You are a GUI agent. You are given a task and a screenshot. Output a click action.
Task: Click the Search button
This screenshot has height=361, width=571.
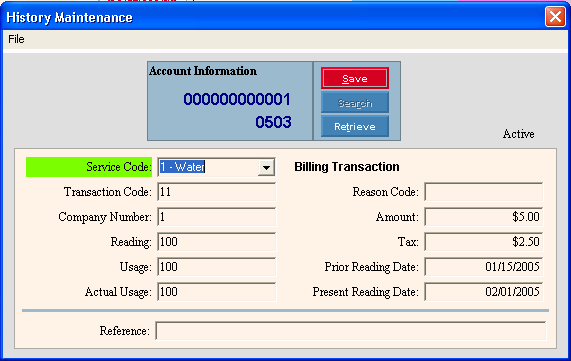355,103
